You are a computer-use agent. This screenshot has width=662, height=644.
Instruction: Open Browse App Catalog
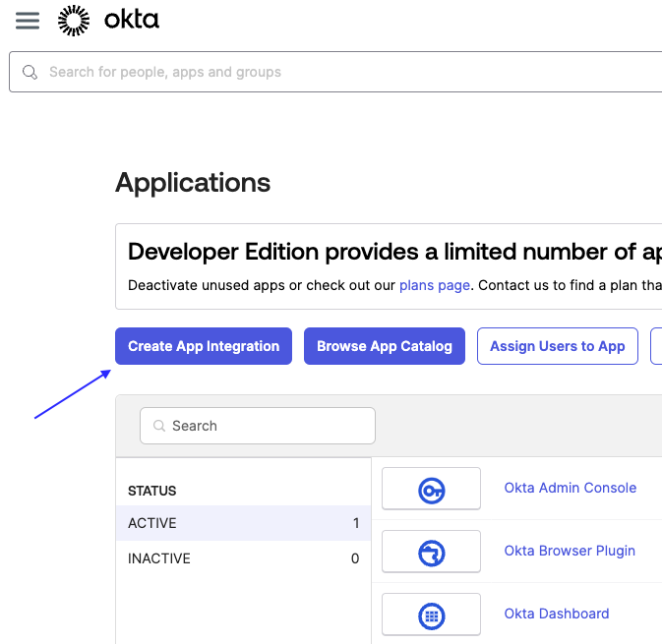click(x=384, y=346)
